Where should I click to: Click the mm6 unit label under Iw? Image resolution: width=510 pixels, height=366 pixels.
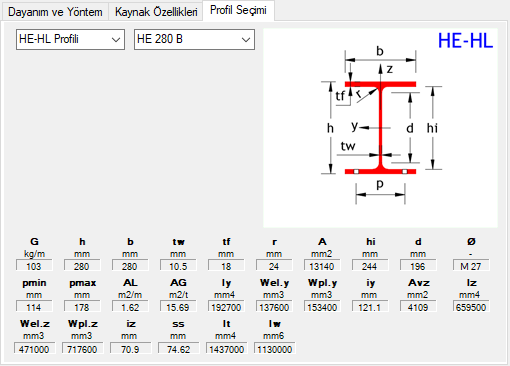[x=273, y=336]
